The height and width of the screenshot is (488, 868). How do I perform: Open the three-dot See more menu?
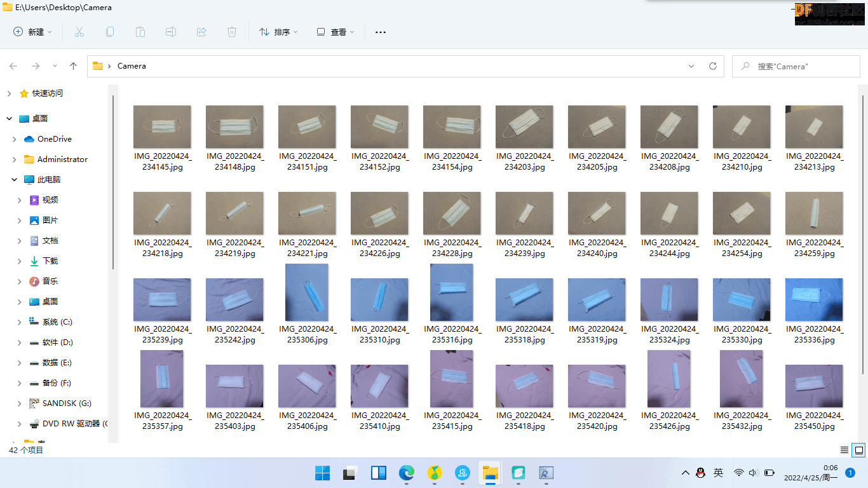click(x=381, y=32)
